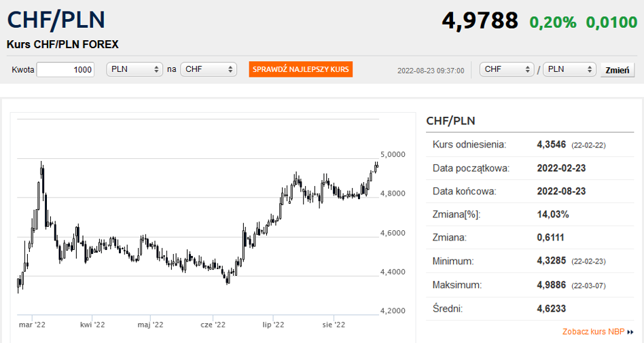Click the Zmień button
Screen dimensions: 644x343
[618, 70]
